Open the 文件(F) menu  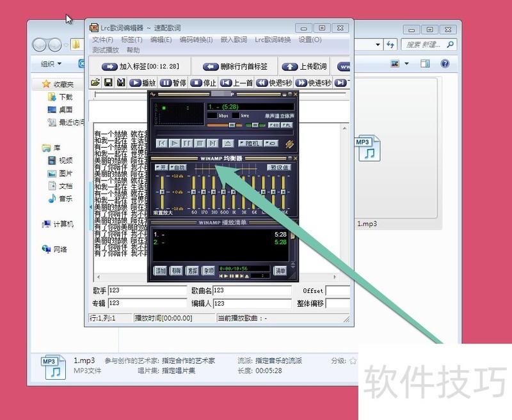tap(102, 40)
